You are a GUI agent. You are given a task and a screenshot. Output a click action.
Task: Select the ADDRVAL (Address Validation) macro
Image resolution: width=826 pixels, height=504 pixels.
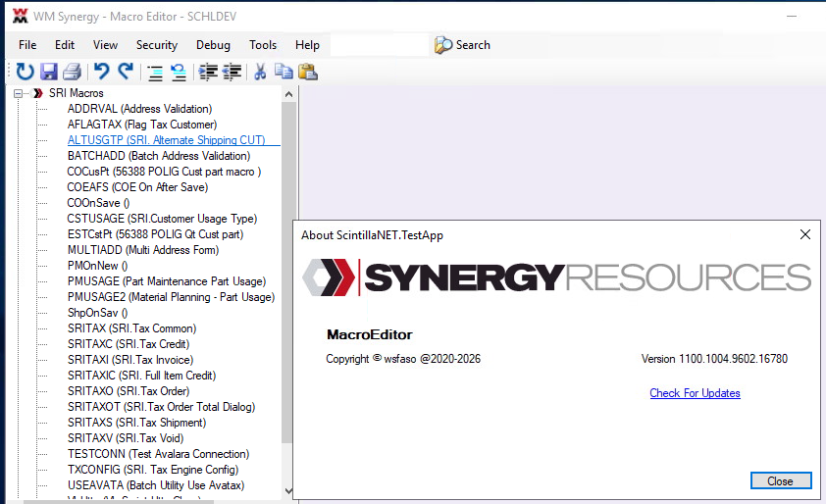[139, 109]
